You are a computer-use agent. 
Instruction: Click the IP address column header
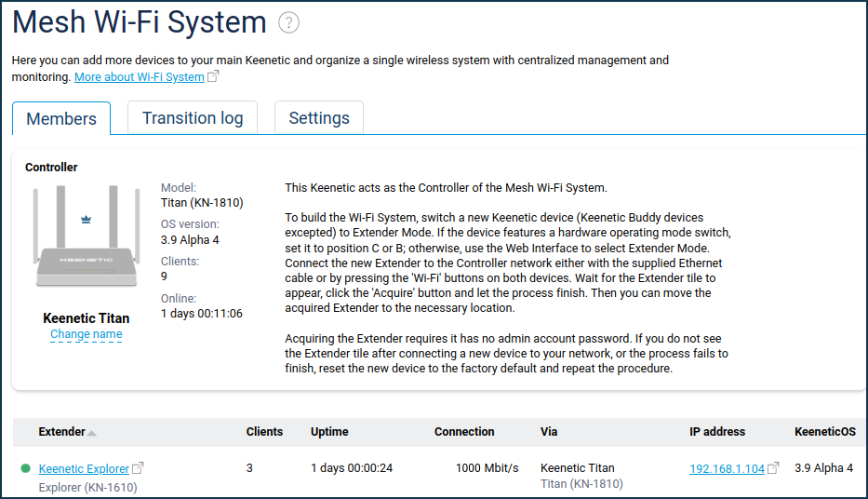click(x=717, y=431)
